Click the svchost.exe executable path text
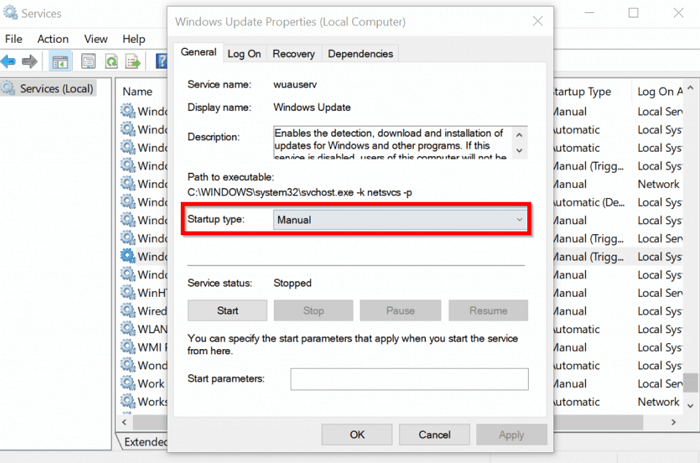The width and height of the screenshot is (700, 463). click(300, 192)
